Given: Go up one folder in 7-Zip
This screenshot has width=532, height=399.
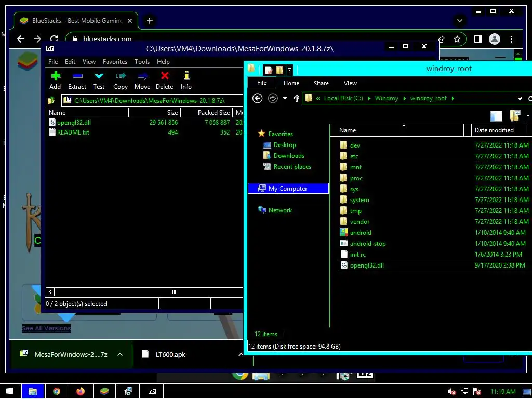Looking at the screenshot, I should coord(51,100).
